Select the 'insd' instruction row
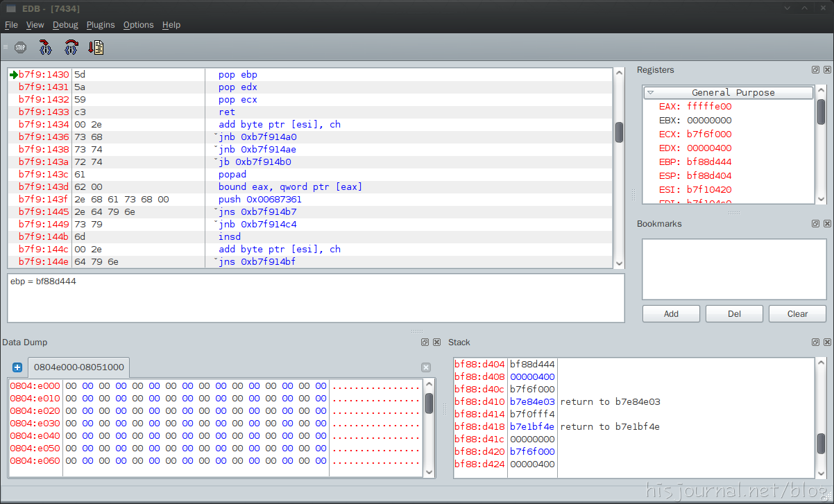Screen dimensions: 834x504 pos(310,237)
